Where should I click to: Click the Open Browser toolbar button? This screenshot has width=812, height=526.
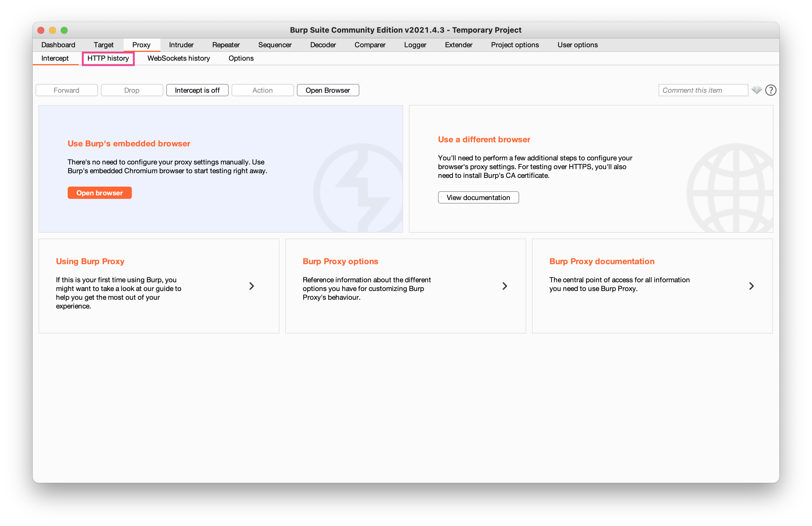[x=328, y=90]
